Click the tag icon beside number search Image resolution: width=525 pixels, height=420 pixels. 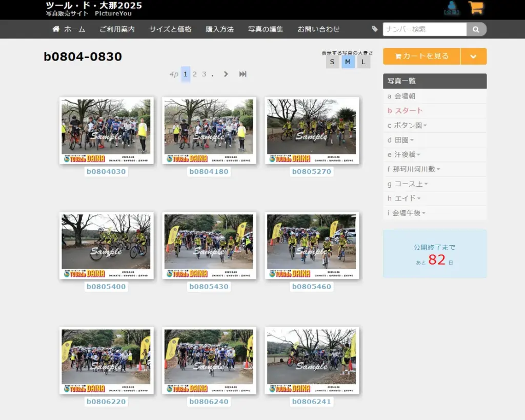tap(375, 29)
